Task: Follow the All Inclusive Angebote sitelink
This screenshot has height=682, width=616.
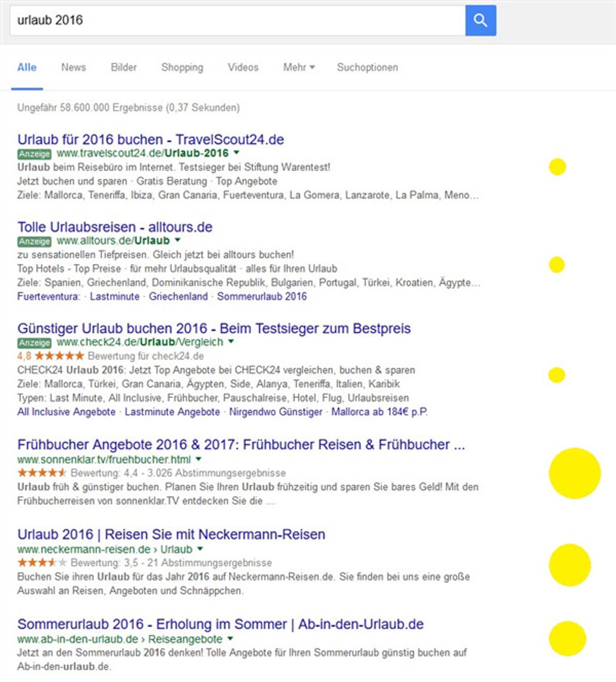Action: tap(66, 412)
